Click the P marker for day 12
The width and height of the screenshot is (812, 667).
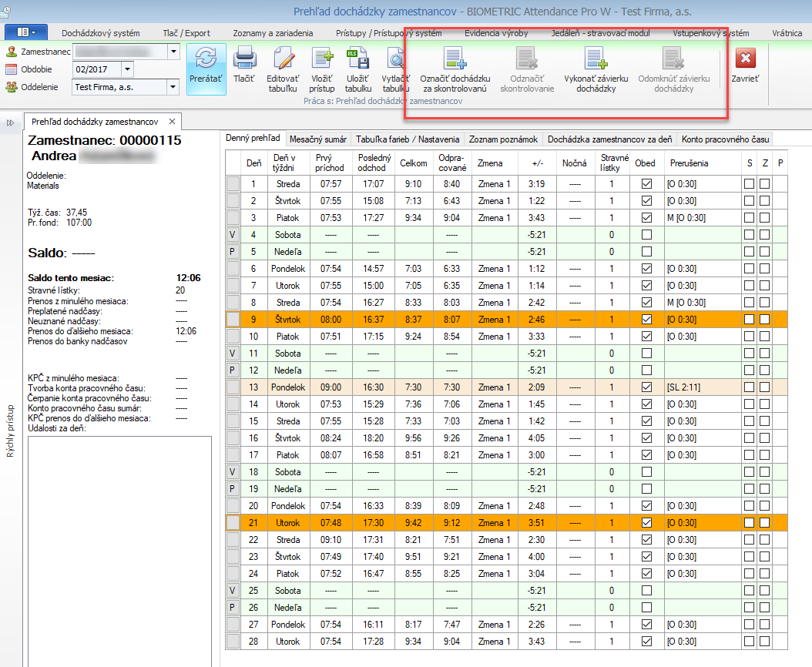pyautogui.click(x=233, y=370)
